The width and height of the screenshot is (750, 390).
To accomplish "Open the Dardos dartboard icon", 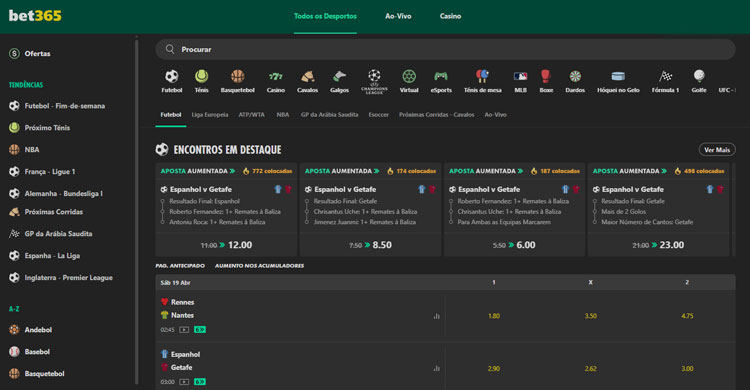I will (x=575, y=76).
